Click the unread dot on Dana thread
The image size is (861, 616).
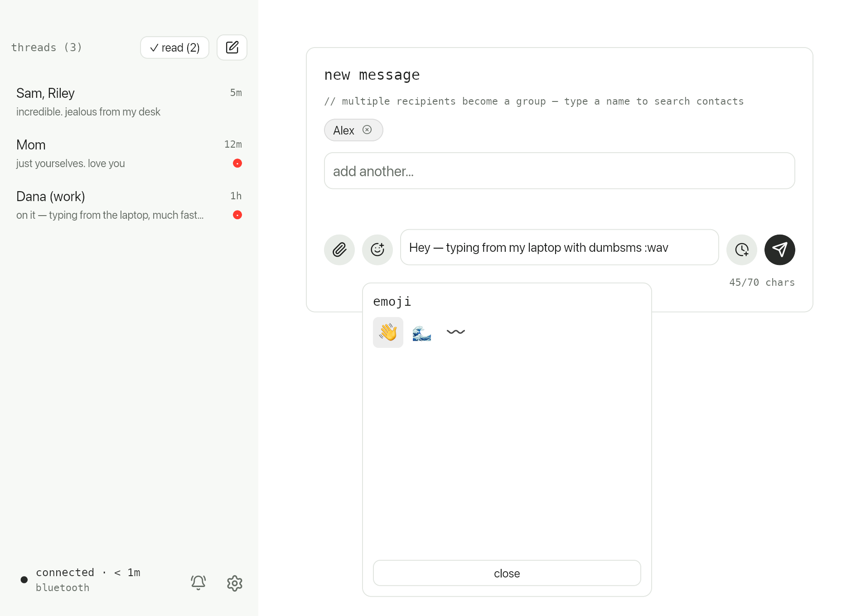click(237, 215)
